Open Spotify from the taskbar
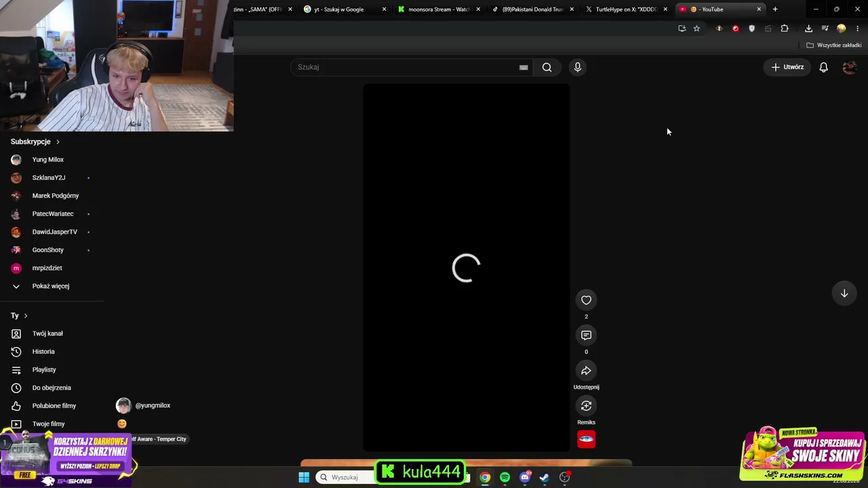The image size is (868, 488). click(505, 477)
